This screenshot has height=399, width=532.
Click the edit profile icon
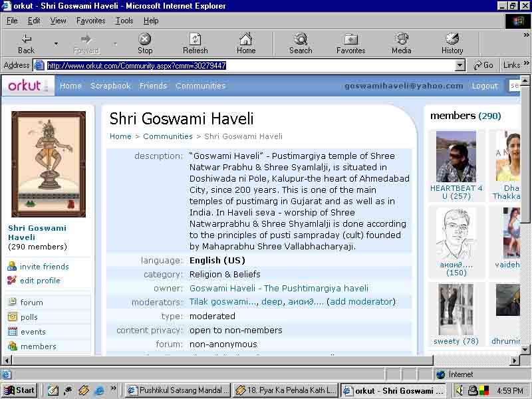pos(12,280)
